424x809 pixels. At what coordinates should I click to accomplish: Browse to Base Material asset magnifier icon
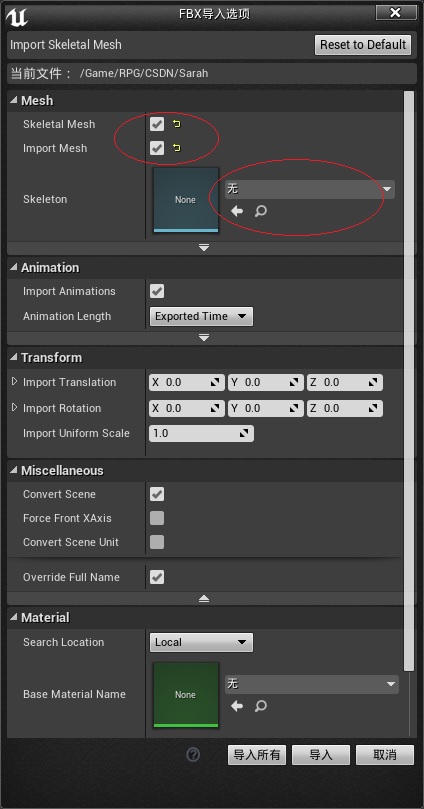point(261,705)
